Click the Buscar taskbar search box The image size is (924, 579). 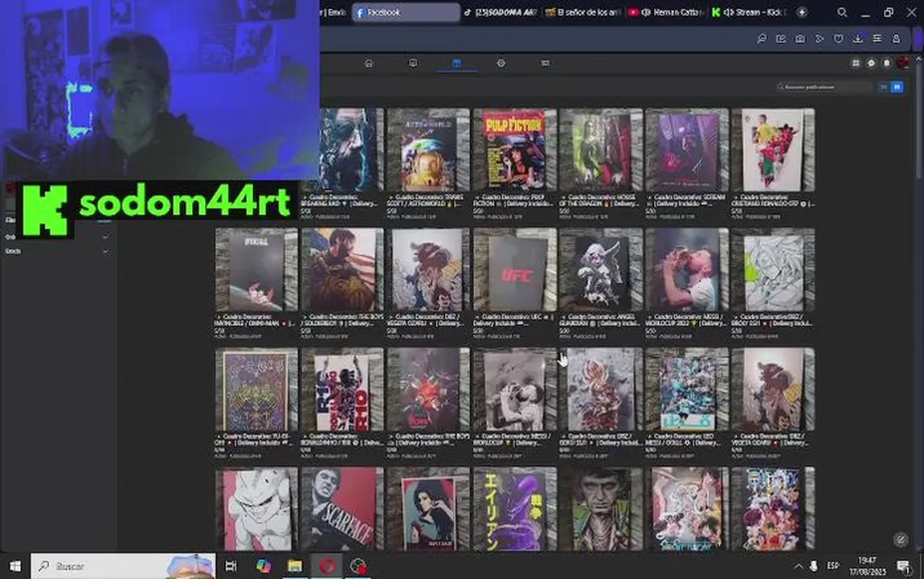pyautogui.click(x=123, y=566)
